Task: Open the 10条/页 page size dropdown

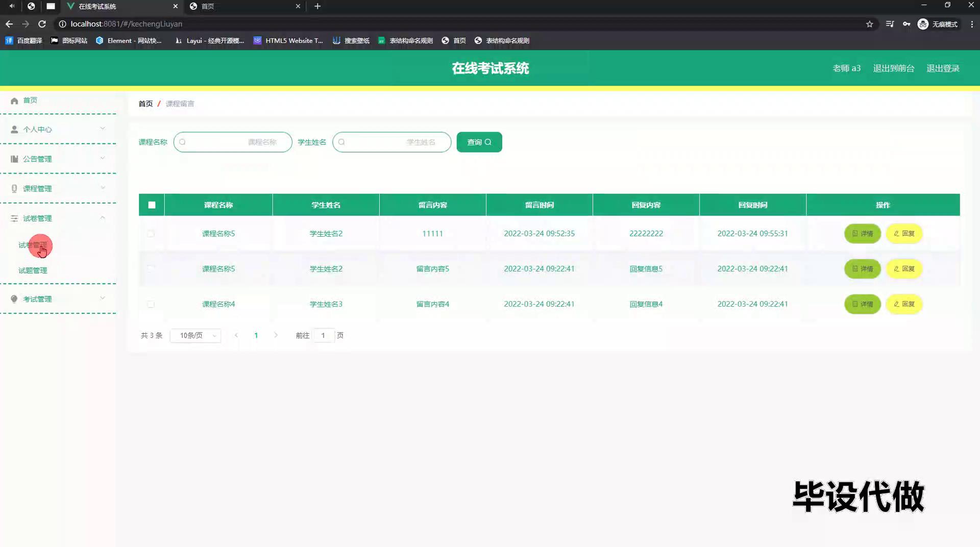Action: pyautogui.click(x=195, y=335)
